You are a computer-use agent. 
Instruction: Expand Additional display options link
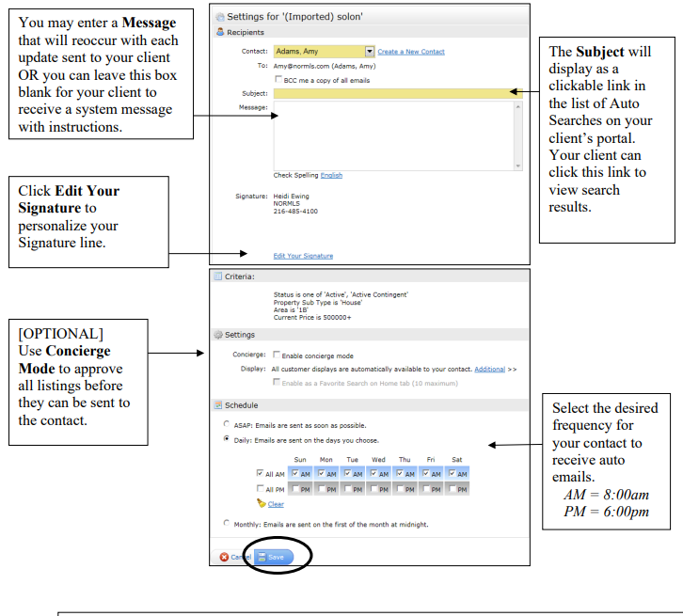pos(489,370)
